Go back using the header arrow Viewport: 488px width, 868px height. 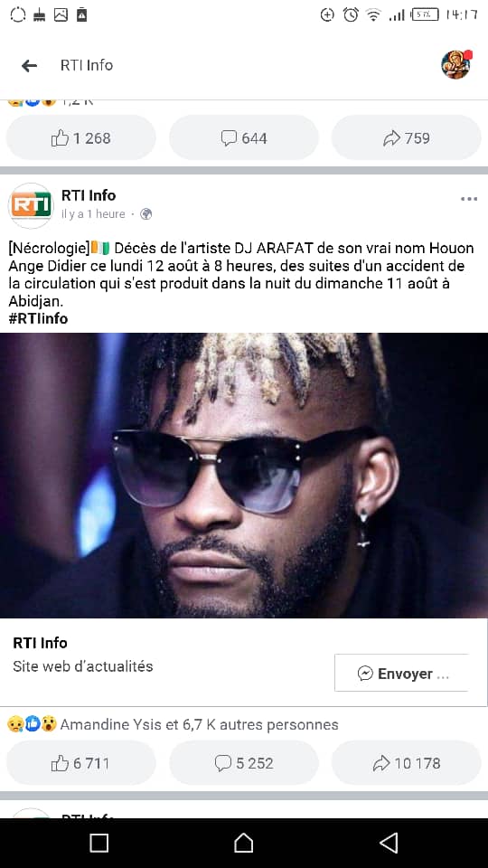click(29, 66)
